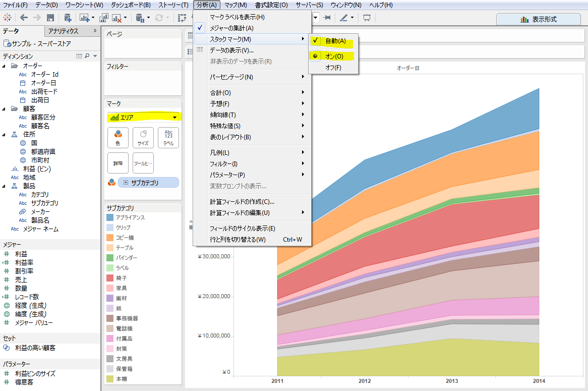This screenshot has height=391, width=588.
Task: Collapse the 製品 hierarchy
Action: (4, 186)
